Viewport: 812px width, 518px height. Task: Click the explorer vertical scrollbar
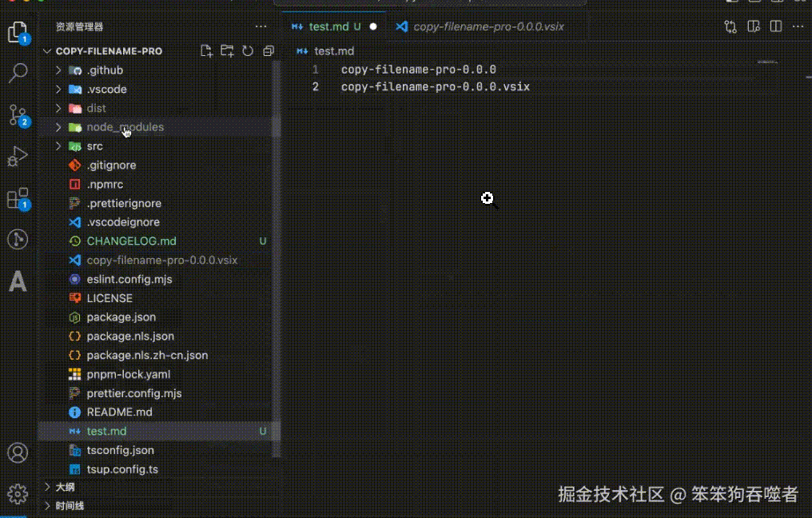pos(276,259)
